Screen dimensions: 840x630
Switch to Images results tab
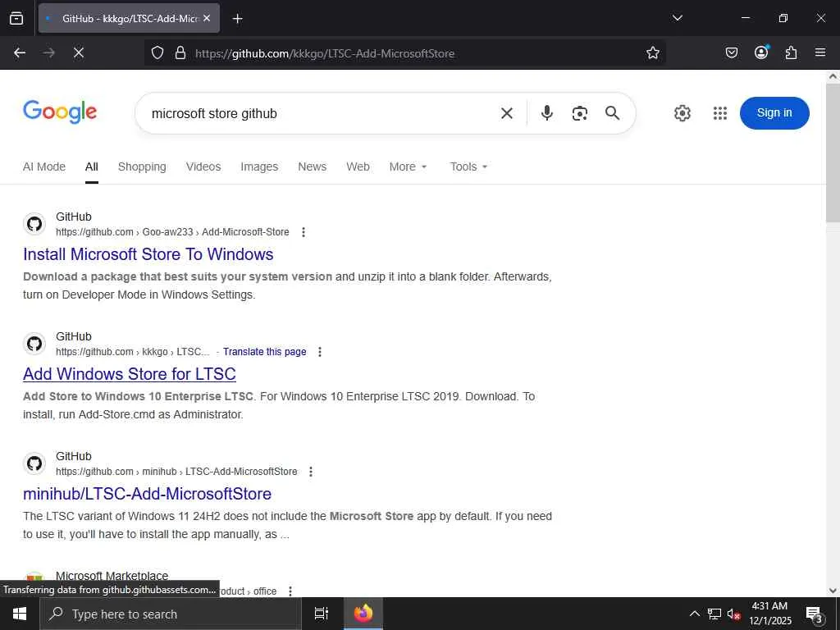pyautogui.click(x=259, y=167)
